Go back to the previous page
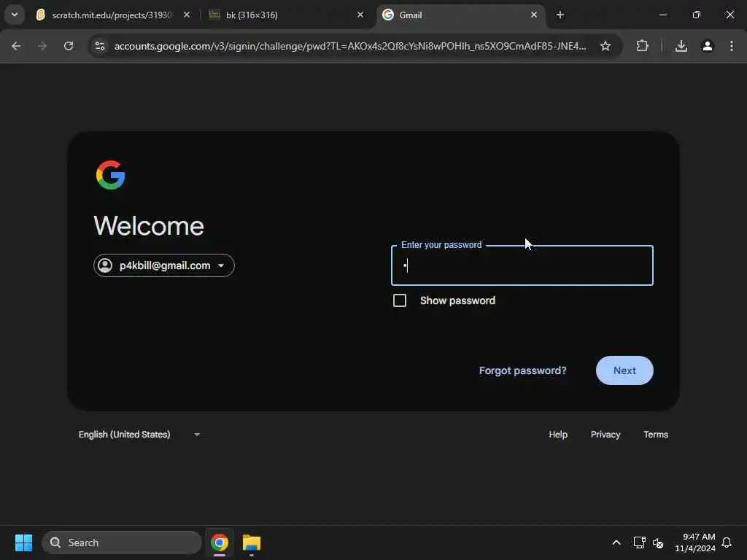Viewport: 747px width, 560px height. tap(16, 46)
